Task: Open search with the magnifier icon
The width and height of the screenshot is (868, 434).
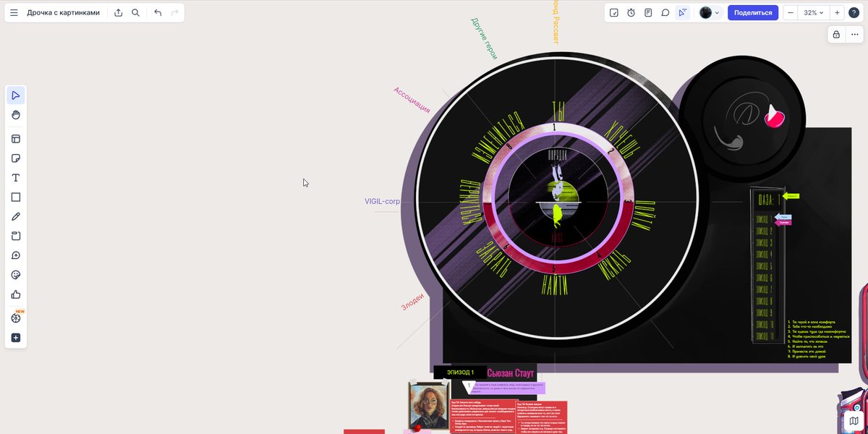Action: (136, 13)
